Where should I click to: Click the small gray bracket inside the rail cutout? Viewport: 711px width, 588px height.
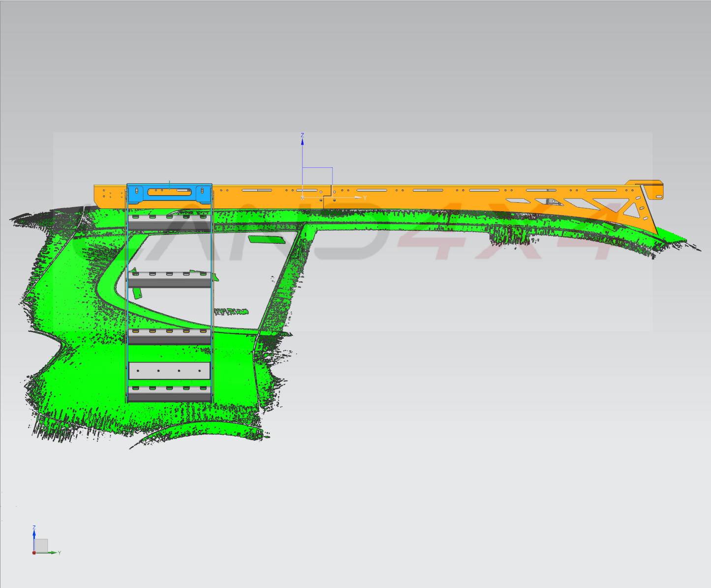[553, 202]
